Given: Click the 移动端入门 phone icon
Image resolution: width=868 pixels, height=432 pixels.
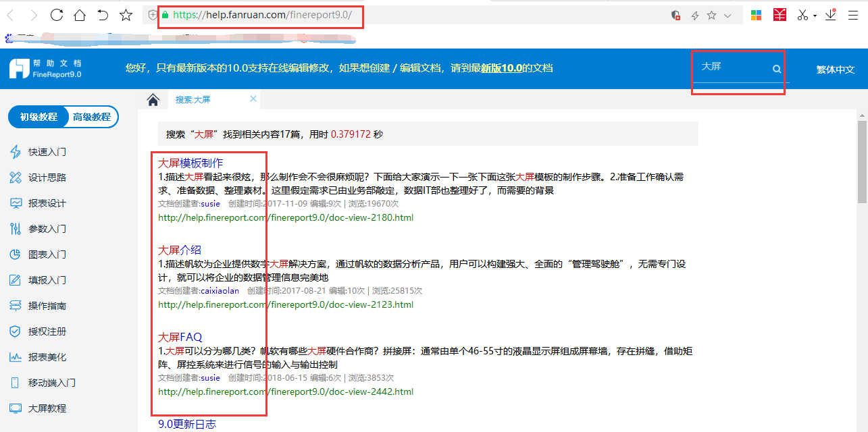Looking at the screenshot, I should [x=16, y=383].
